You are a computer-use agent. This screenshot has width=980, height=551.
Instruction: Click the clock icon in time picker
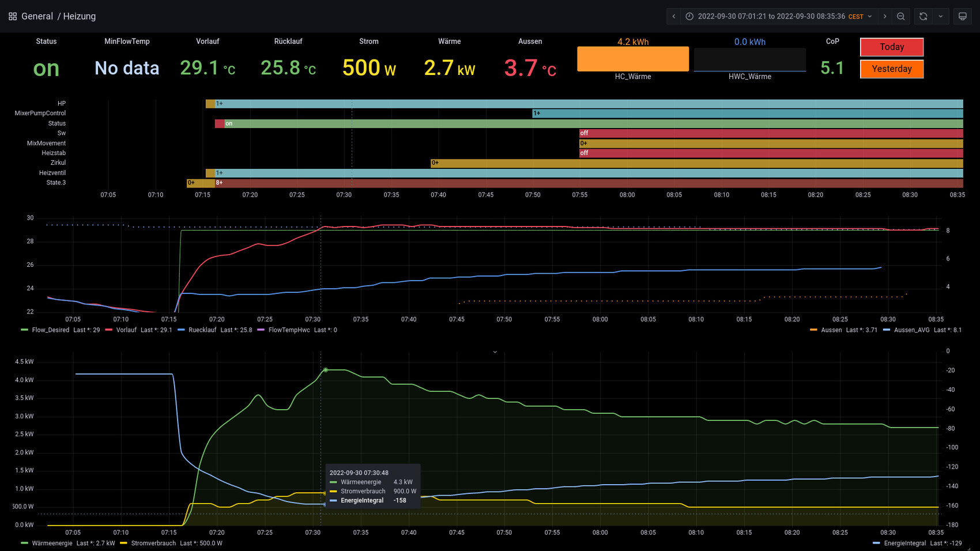click(x=689, y=16)
